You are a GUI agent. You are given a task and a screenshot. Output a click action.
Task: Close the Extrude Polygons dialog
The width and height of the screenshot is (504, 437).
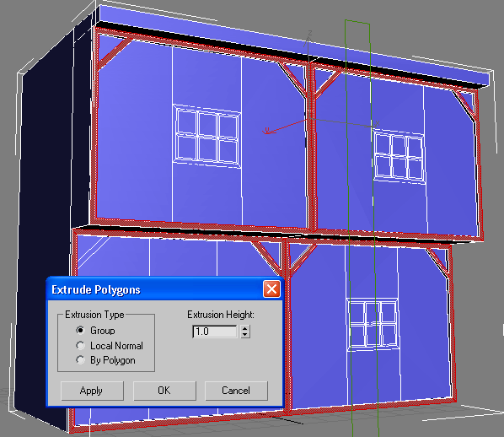pos(271,289)
